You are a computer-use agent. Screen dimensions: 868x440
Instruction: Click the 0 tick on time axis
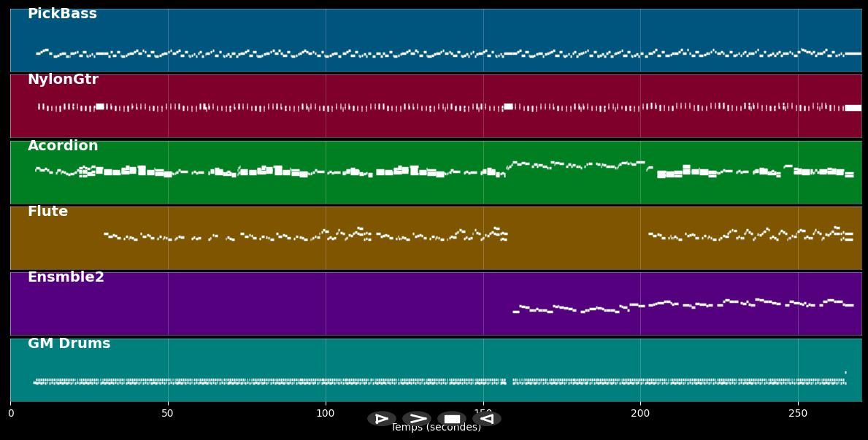click(x=11, y=414)
